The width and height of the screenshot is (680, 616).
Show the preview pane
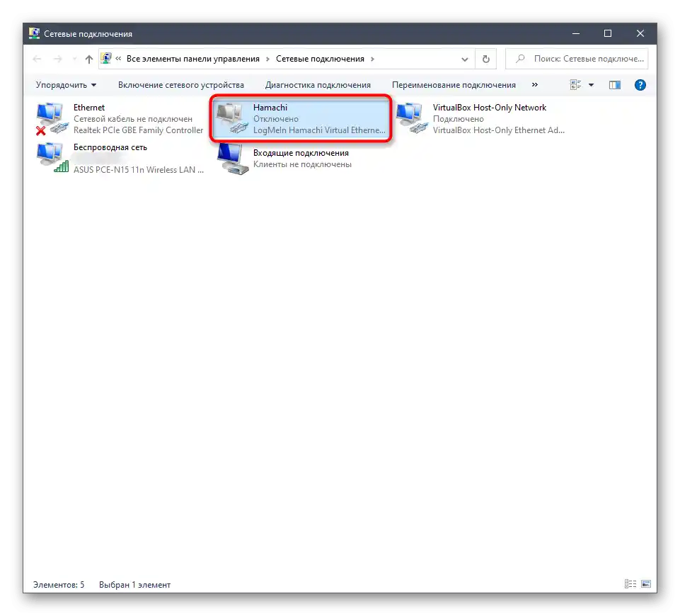pos(615,85)
